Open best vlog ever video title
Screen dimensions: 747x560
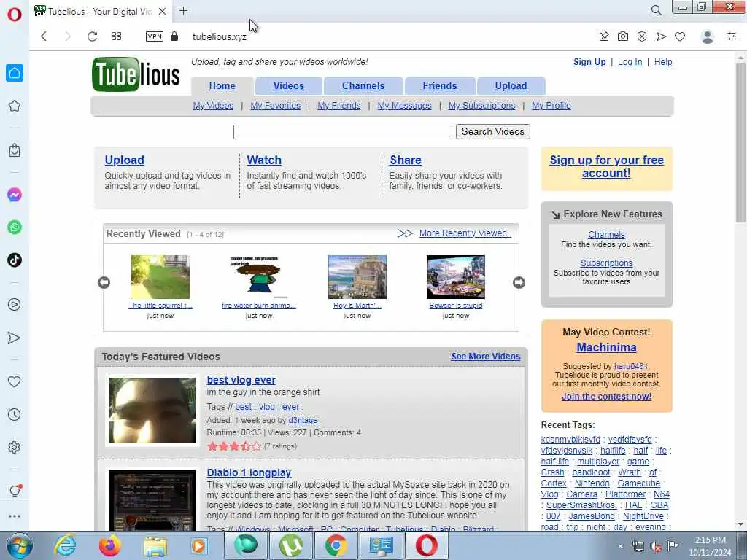(241, 380)
